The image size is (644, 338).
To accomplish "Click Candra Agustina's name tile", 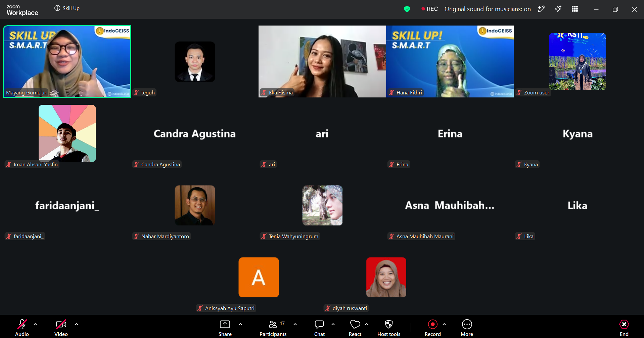I will [x=195, y=134].
